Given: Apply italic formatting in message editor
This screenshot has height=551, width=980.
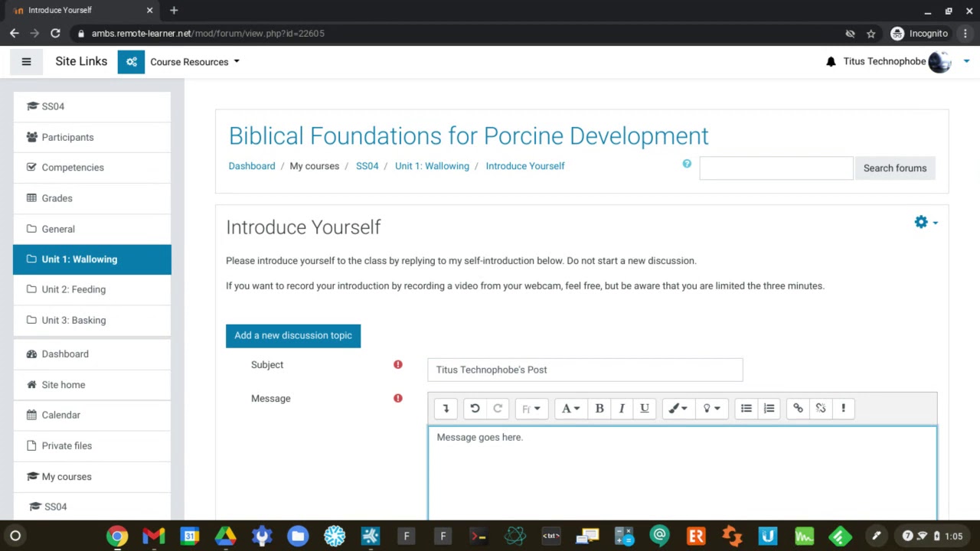Looking at the screenshot, I should (x=622, y=409).
